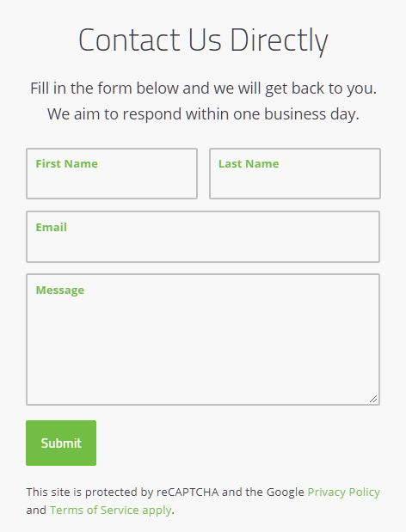Click the 'We aim to respond' sentence
Image resolution: width=406 pixels, height=532 pixels.
[203, 114]
